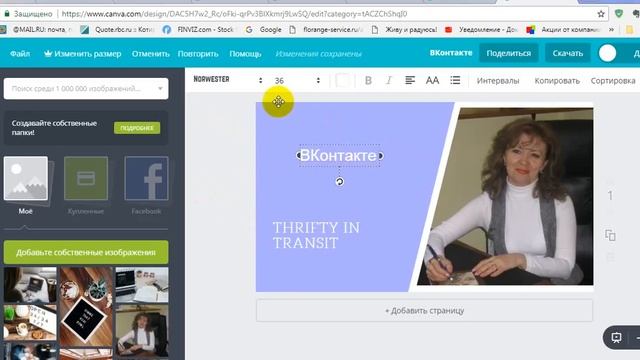Select the Facebook images folder
The width and height of the screenshot is (640, 360).
point(146,178)
